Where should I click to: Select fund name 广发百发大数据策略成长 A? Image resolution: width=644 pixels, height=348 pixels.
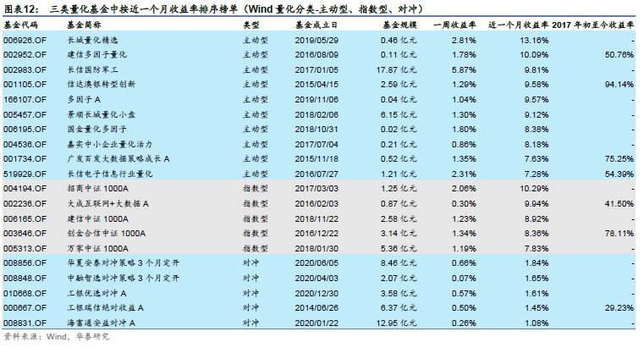pyautogui.click(x=118, y=158)
